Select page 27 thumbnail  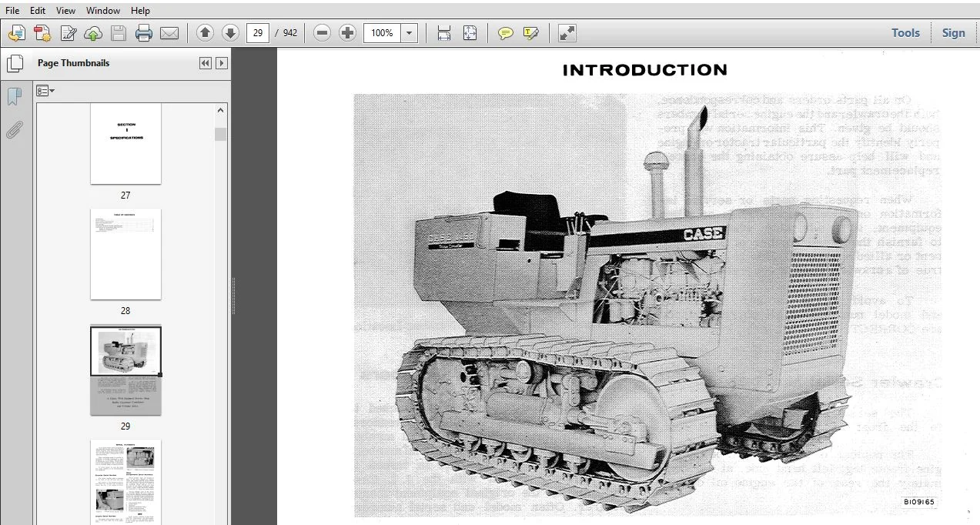[x=125, y=143]
